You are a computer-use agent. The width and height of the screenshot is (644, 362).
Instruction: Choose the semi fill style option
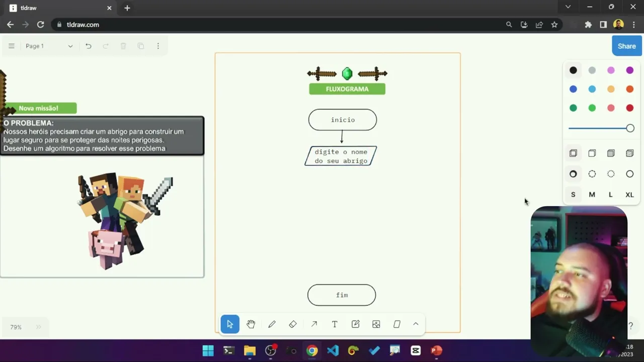(x=592, y=153)
